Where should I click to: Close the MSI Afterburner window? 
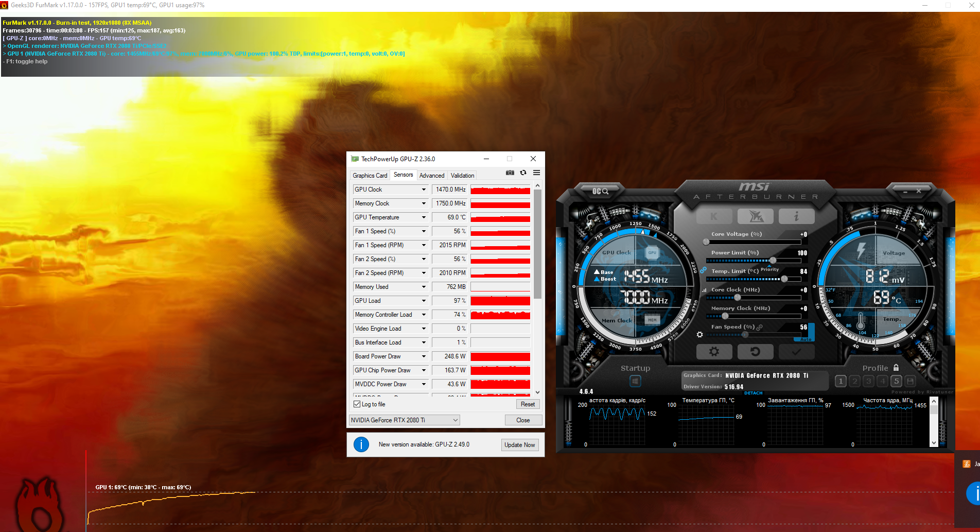(x=919, y=192)
